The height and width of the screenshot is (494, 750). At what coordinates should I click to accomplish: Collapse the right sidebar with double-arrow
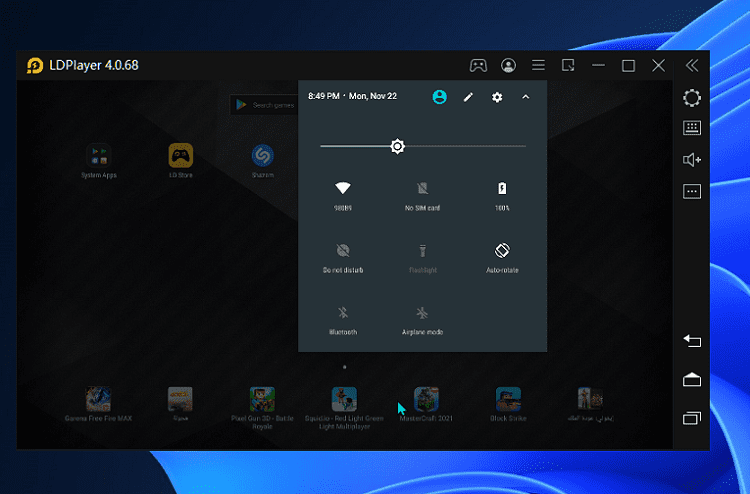coord(692,66)
